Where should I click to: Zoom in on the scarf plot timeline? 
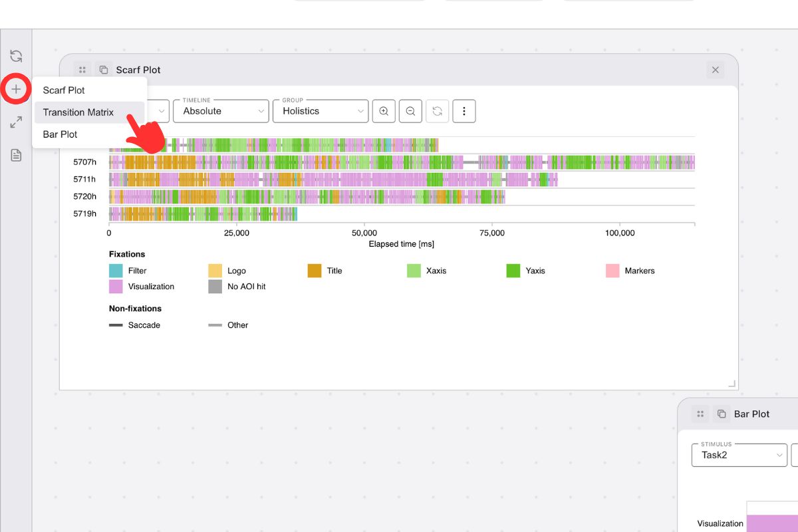pyautogui.click(x=384, y=111)
